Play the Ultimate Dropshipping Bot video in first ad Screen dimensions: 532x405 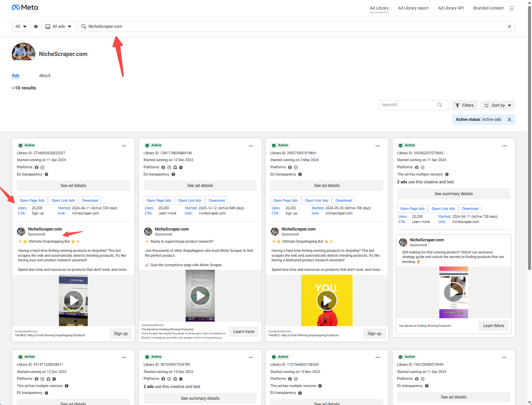(x=73, y=300)
